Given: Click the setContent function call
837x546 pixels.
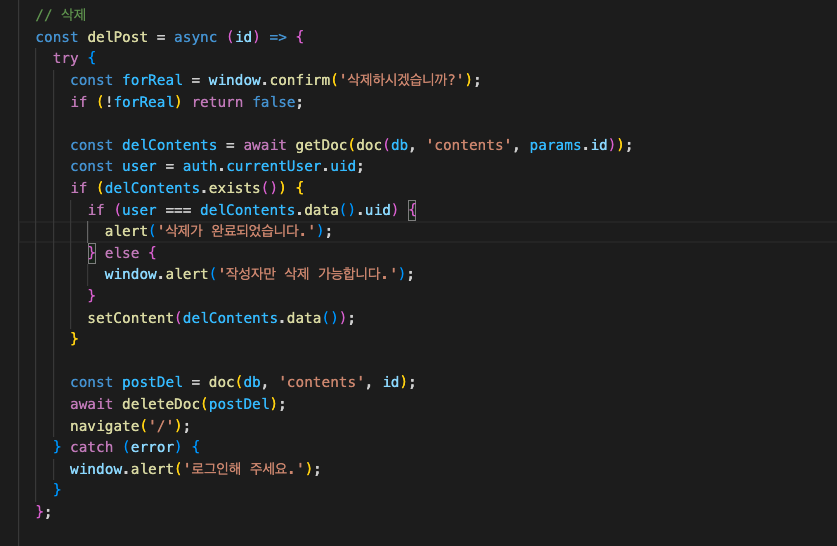Looking at the screenshot, I should 131,318.
